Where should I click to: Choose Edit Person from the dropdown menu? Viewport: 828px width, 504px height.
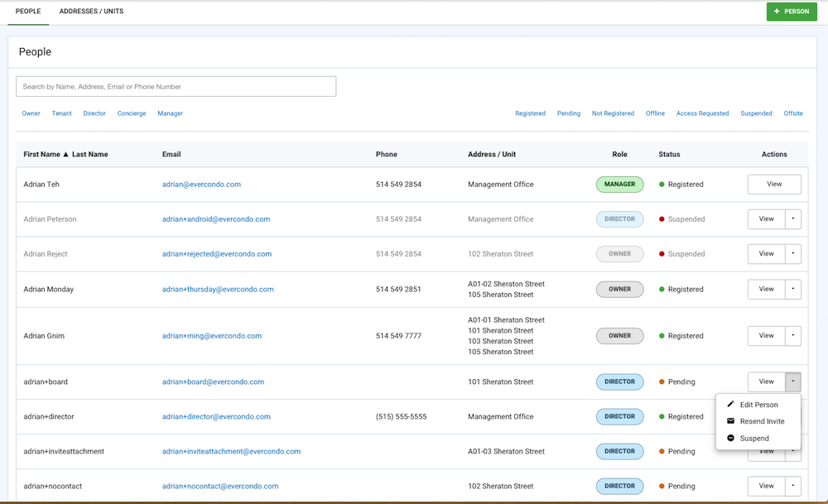click(x=758, y=405)
